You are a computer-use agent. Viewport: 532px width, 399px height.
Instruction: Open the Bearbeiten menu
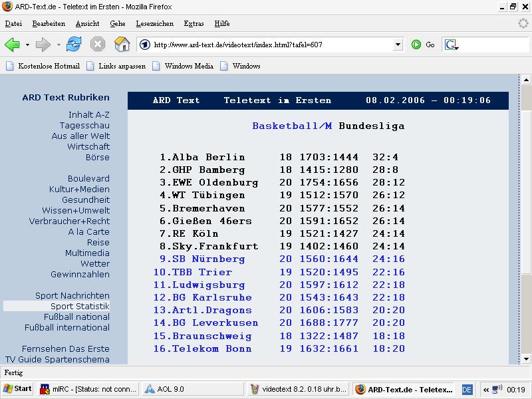(x=49, y=23)
